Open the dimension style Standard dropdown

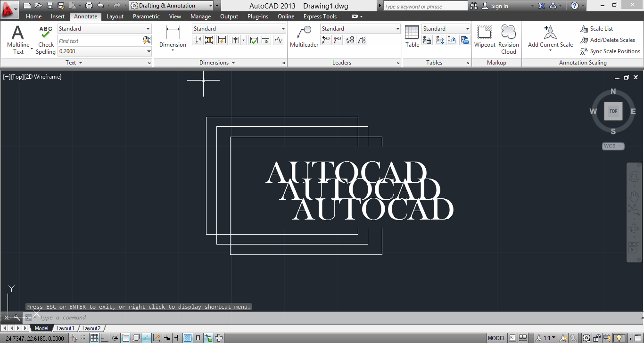pyautogui.click(x=239, y=29)
